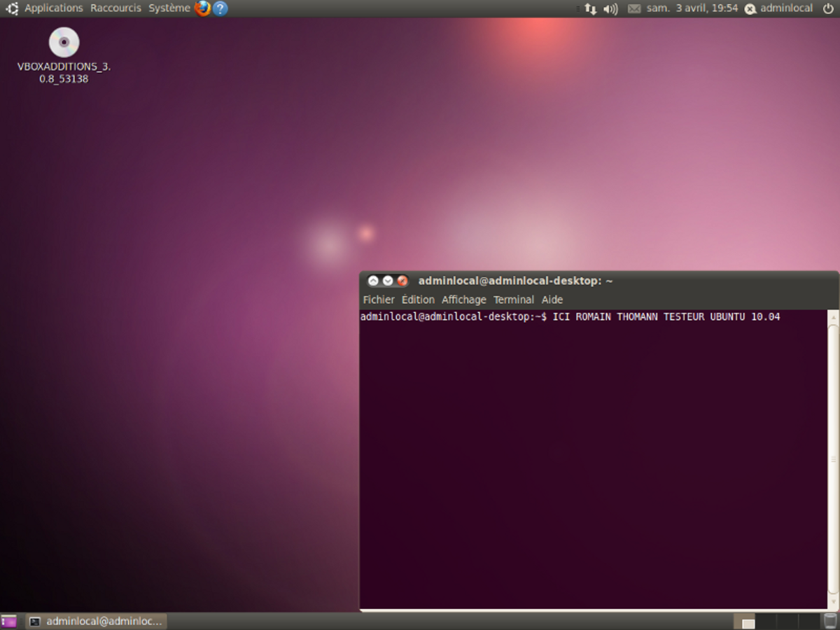Open the Raccourcis menu
Viewport: 840px width, 630px height.
click(x=115, y=8)
